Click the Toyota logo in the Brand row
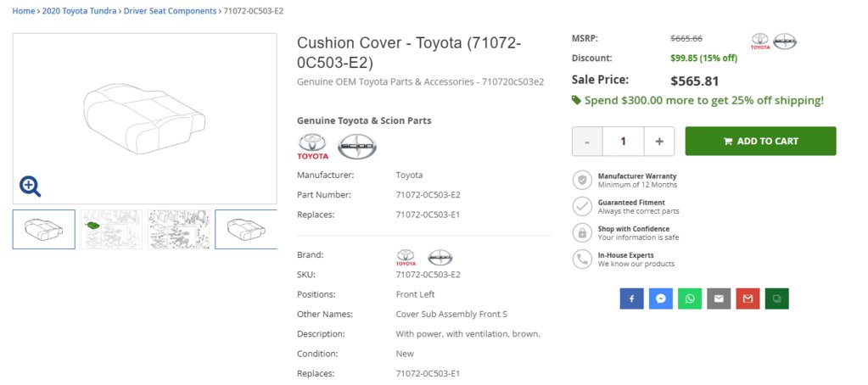This screenshot has height=385, width=868. coord(406,258)
